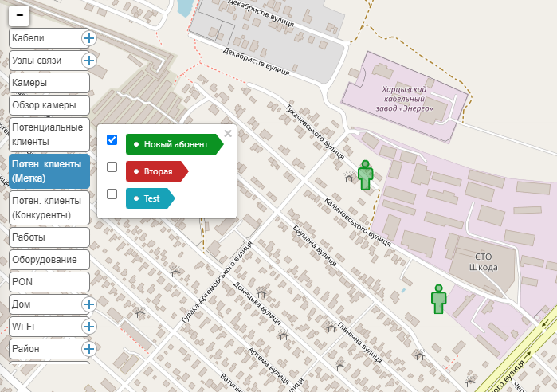Image resolution: width=557 pixels, height=392 pixels.
Task: Click the PON layer button
Action: point(49,282)
